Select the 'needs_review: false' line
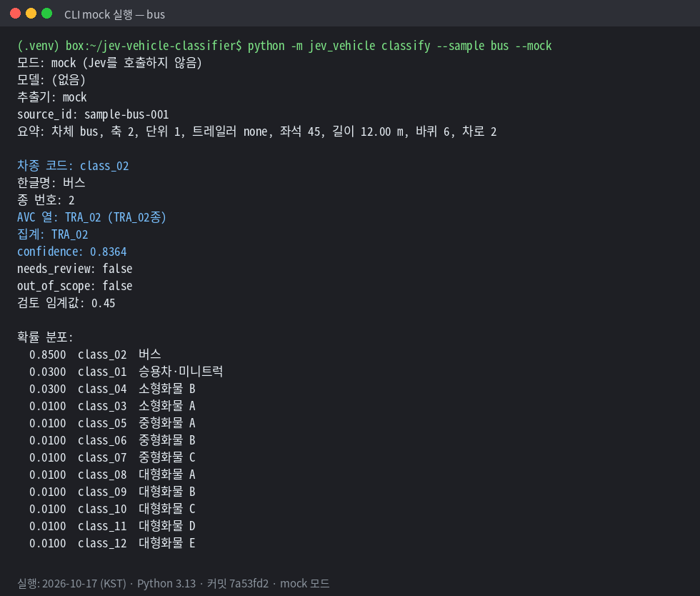700x596 pixels. click(74, 269)
